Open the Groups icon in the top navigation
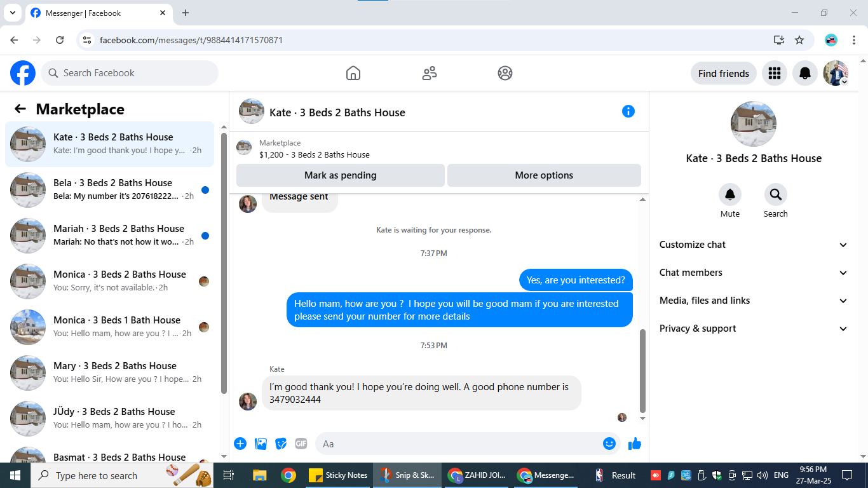 [505, 73]
